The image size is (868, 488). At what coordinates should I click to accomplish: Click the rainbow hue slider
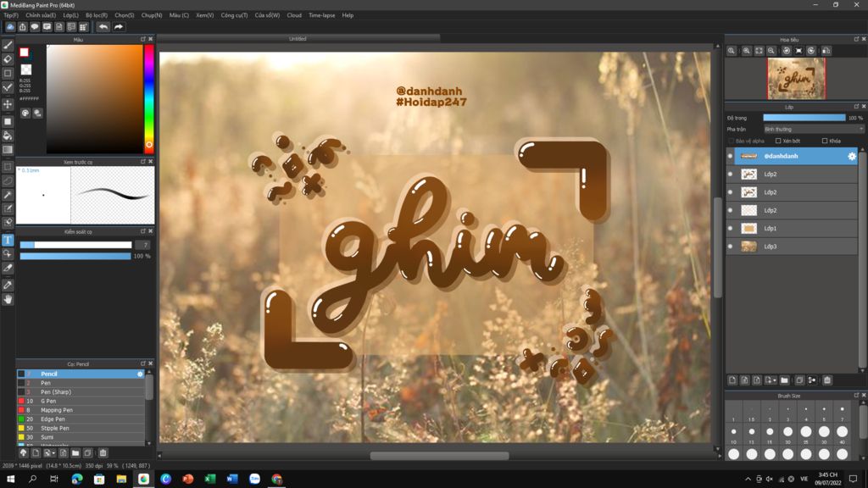tap(149, 99)
